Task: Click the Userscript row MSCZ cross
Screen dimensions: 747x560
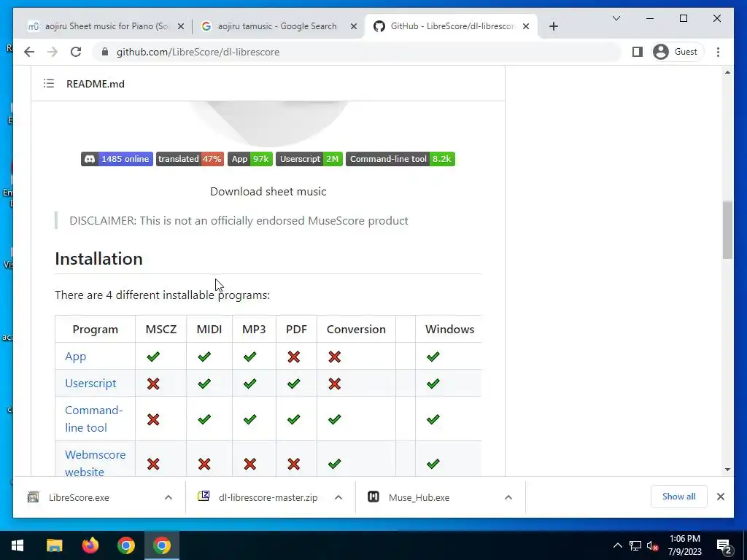Action: [153, 384]
